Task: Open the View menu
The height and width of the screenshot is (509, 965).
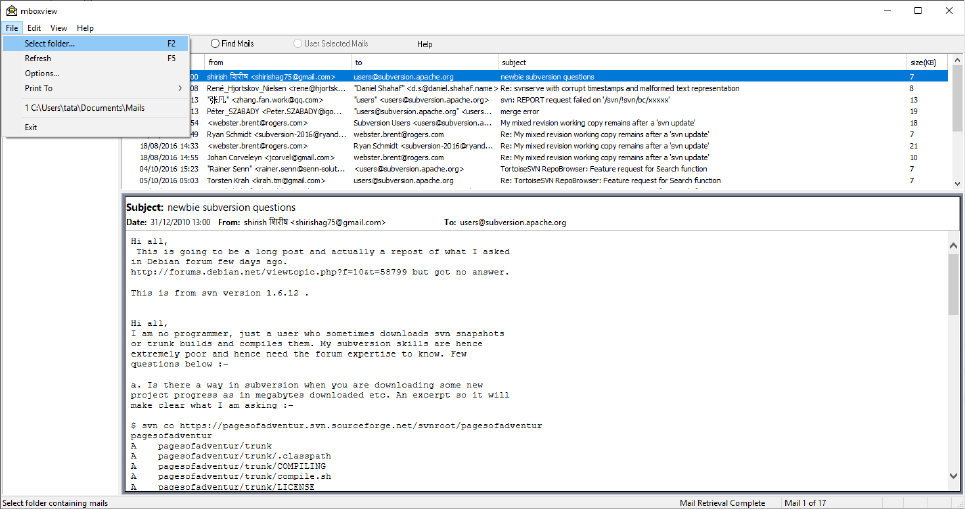Action: (58, 28)
